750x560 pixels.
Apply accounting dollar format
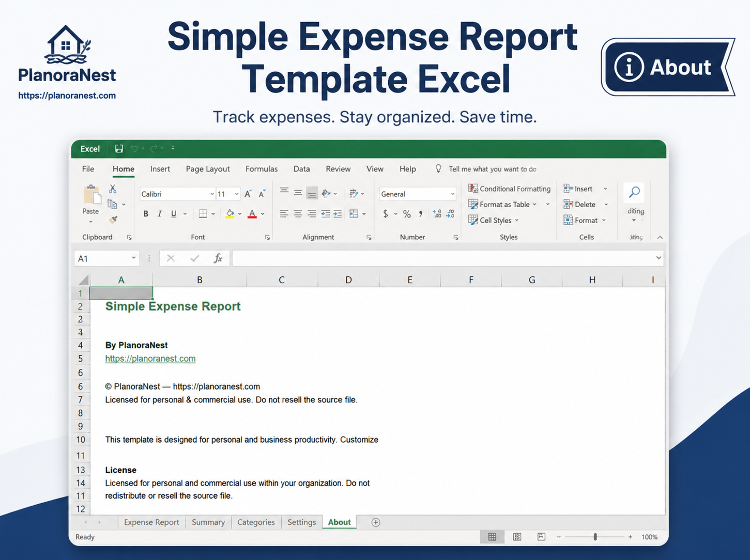tap(386, 214)
